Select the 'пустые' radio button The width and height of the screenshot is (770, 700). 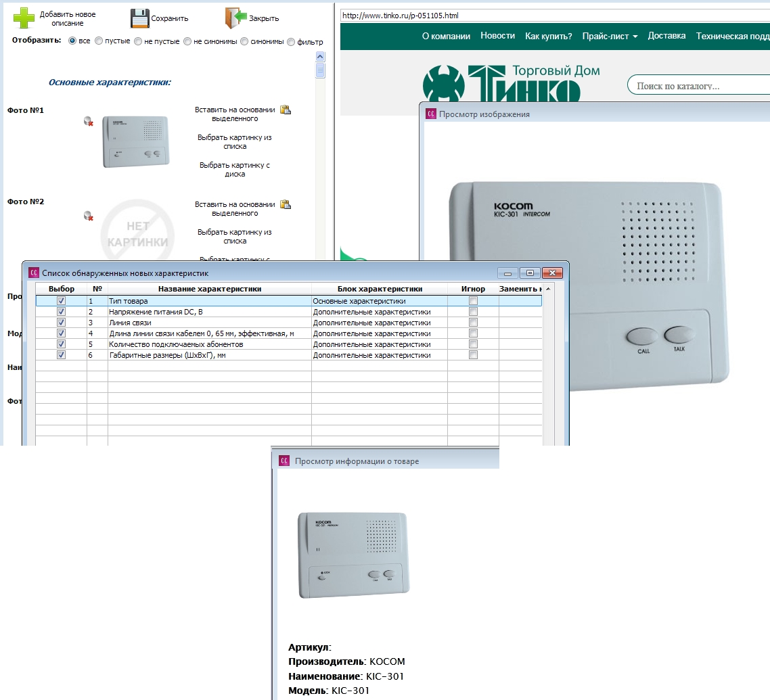coord(99,41)
